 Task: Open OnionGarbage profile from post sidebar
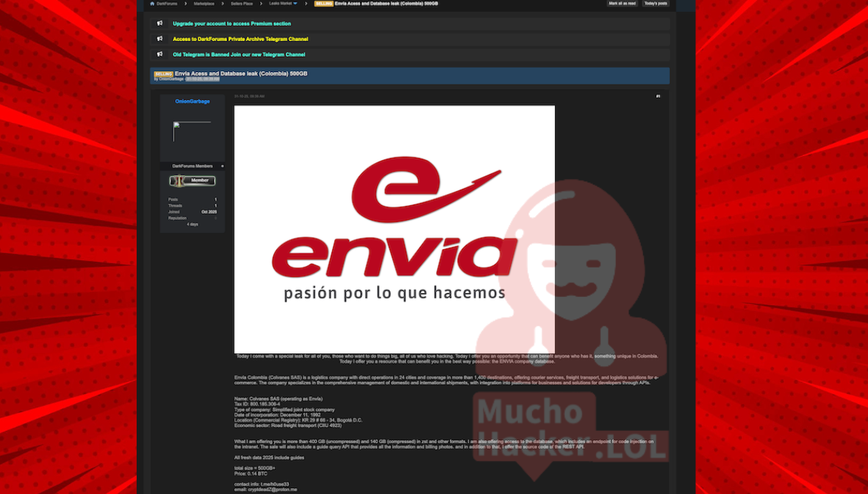pyautogui.click(x=193, y=101)
